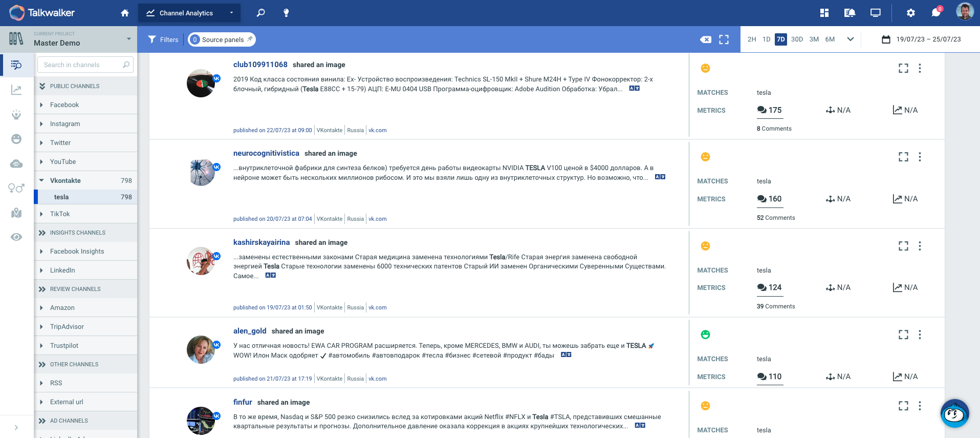Screen dimensions: 980x438
Task: Click the Talkwalker logo
Action: pos(42,13)
